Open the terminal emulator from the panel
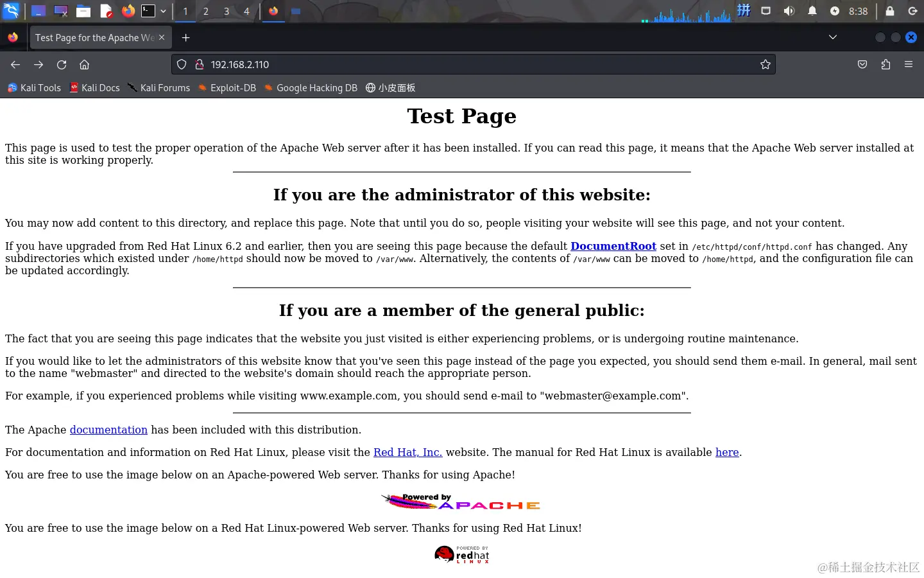Screen dimensions: 924x578 tap(148, 11)
